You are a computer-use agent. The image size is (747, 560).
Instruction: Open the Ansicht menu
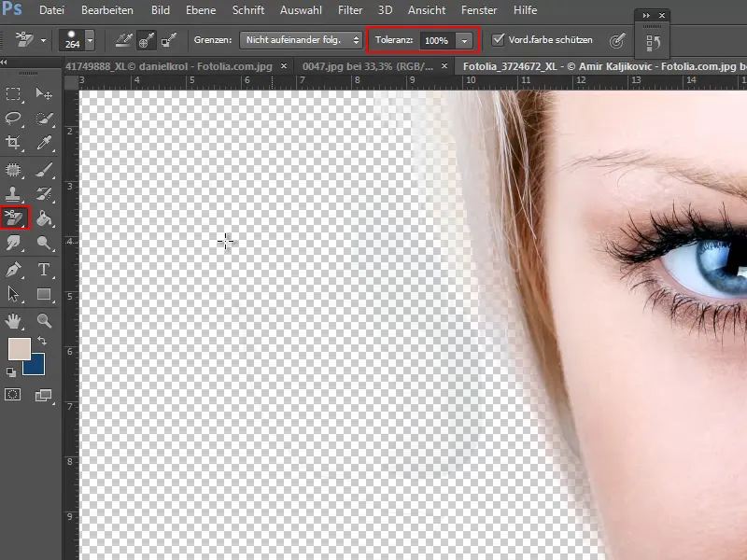(x=427, y=10)
